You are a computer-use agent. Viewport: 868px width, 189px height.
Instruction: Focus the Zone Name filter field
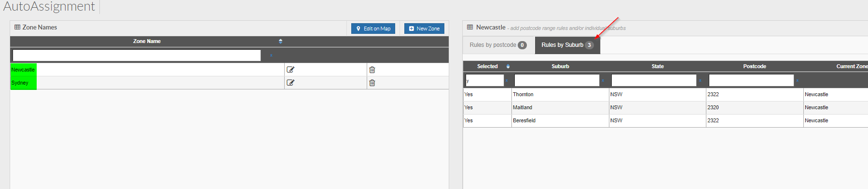click(x=137, y=56)
